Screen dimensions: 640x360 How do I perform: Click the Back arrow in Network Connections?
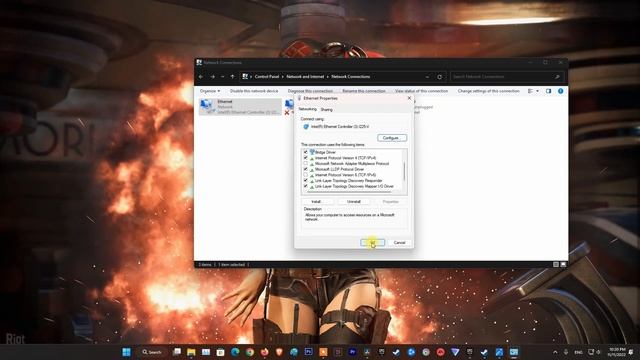[201, 77]
